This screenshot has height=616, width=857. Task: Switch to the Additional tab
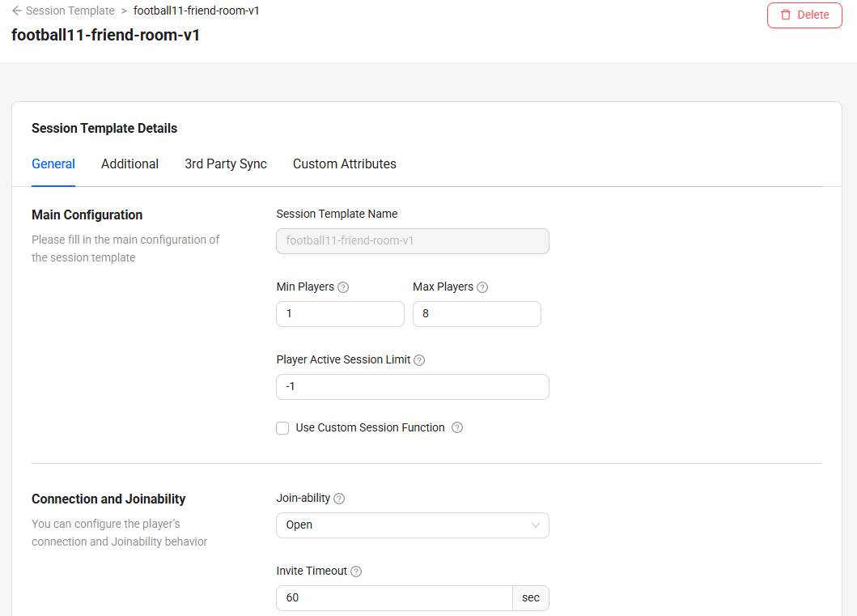coord(129,164)
